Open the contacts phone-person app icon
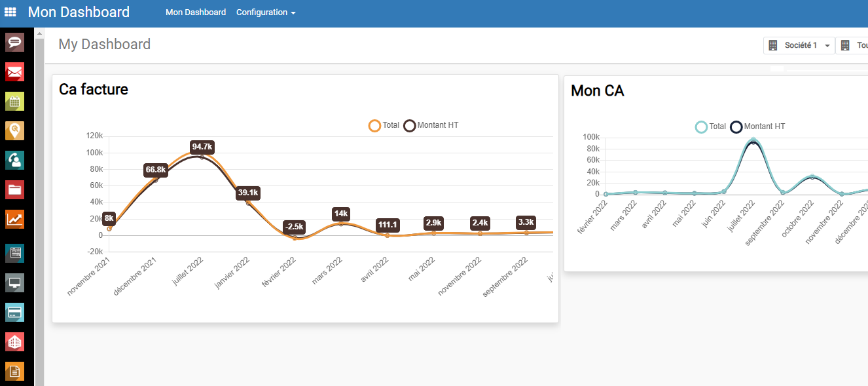The height and width of the screenshot is (386, 868). (x=14, y=160)
